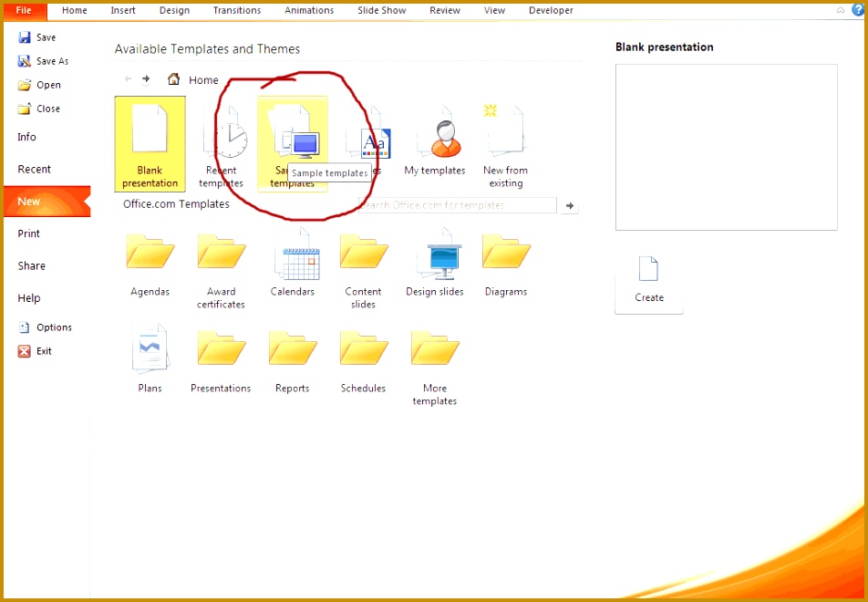Choose New from existing
Viewport: 868px width, 602px height.
(x=505, y=144)
